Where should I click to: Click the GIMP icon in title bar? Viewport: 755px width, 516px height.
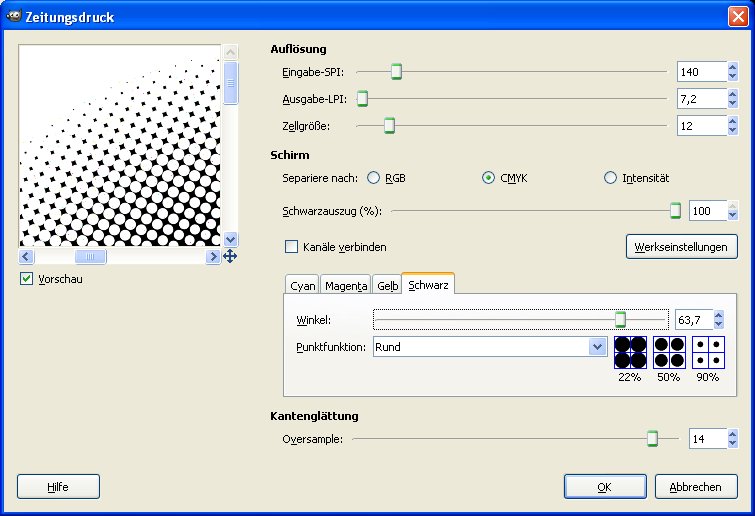click(x=13, y=16)
